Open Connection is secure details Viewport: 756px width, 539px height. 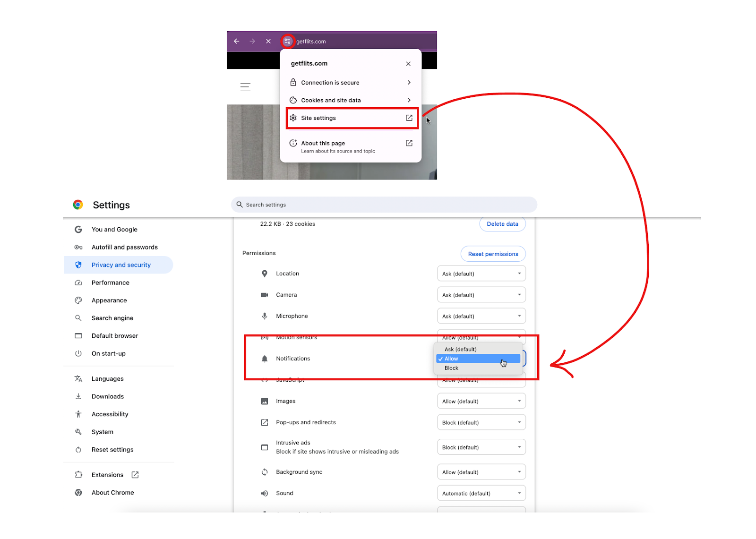(351, 82)
